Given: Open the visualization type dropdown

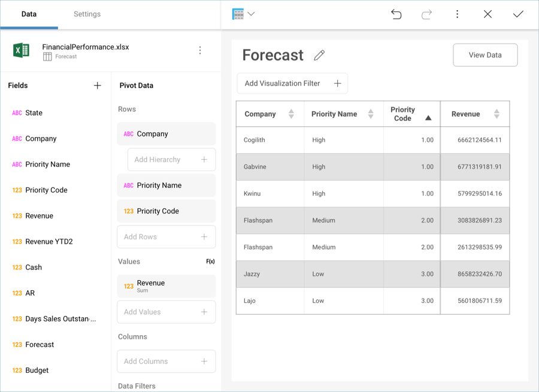Looking at the screenshot, I should 243,14.
